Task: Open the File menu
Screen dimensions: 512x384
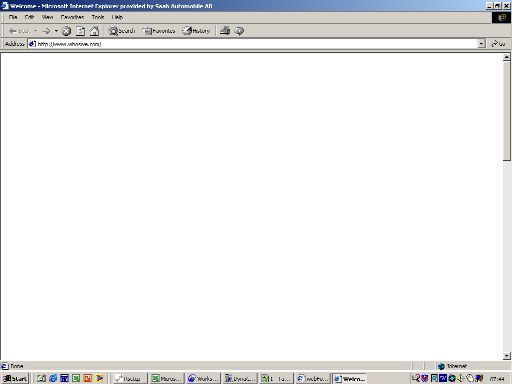Action: (x=13, y=17)
